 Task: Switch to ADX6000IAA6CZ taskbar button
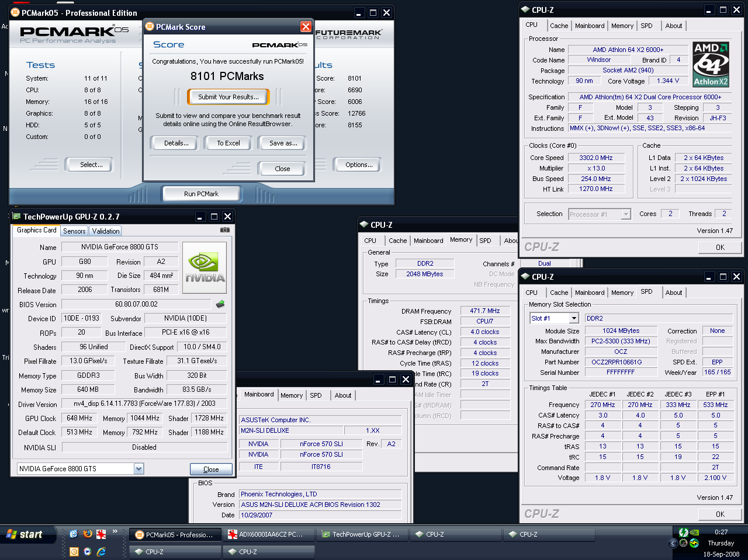tap(269, 534)
